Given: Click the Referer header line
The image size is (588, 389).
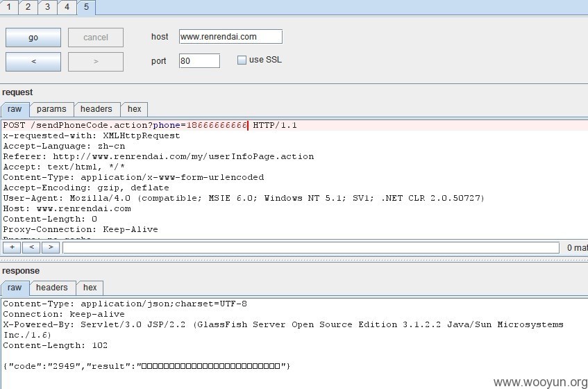Looking at the screenshot, I should [158, 156].
